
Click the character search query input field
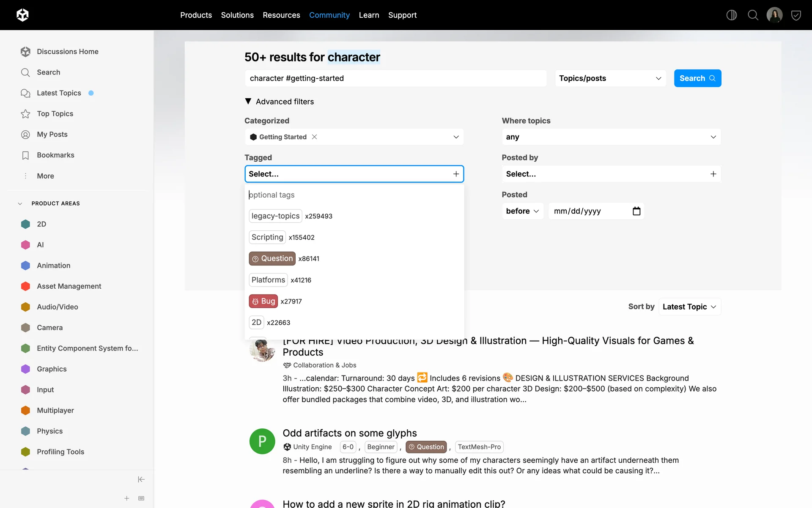click(x=395, y=78)
